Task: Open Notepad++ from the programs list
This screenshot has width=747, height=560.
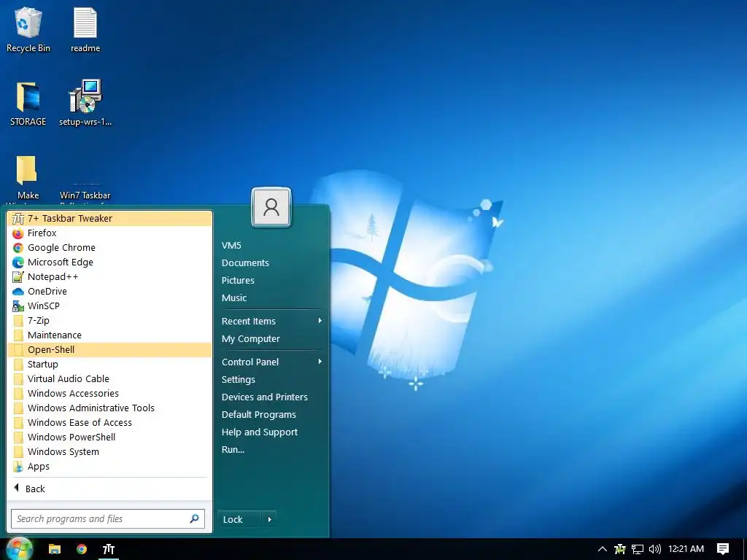Action: click(109, 276)
